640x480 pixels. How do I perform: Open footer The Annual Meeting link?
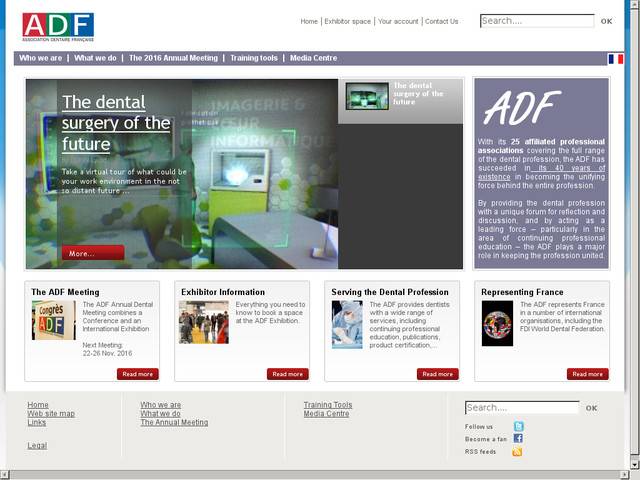pyautogui.click(x=174, y=422)
